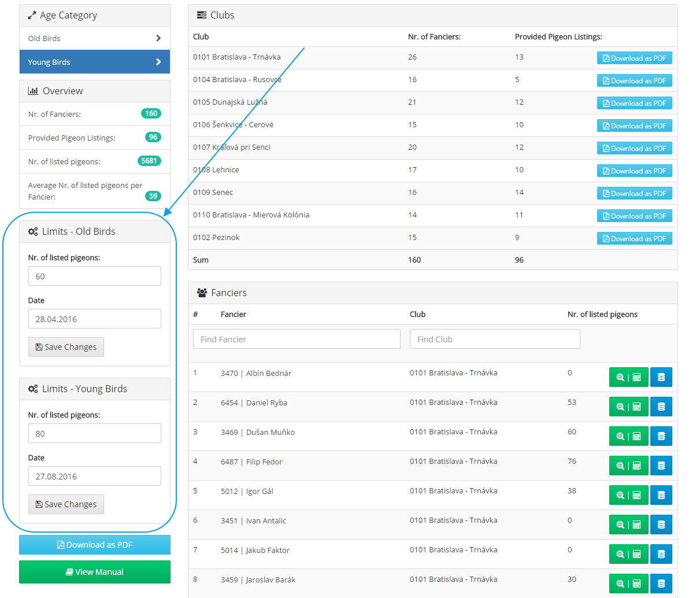Expand the Old Birds age category
This screenshot has width=700, height=598.
coord(95,38)
